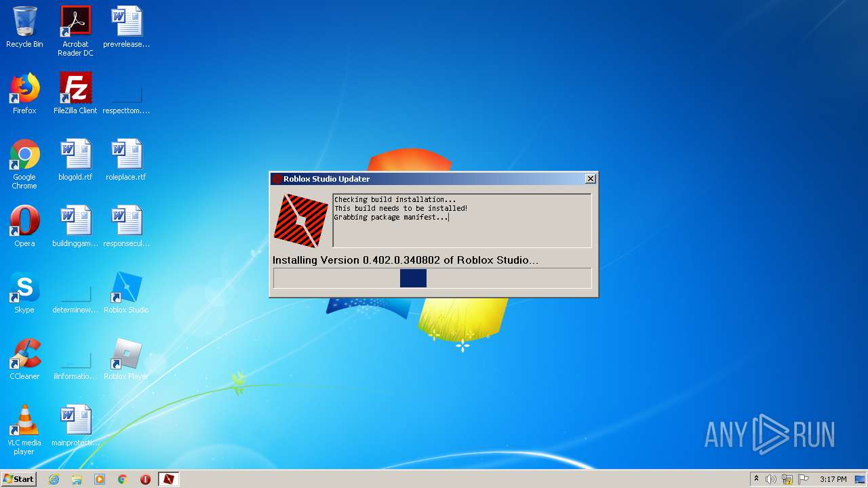Image resolution: width=868 pixels, height=488 pixels.
Task: Click inside the updater log text box
Action: click(462, 220)
